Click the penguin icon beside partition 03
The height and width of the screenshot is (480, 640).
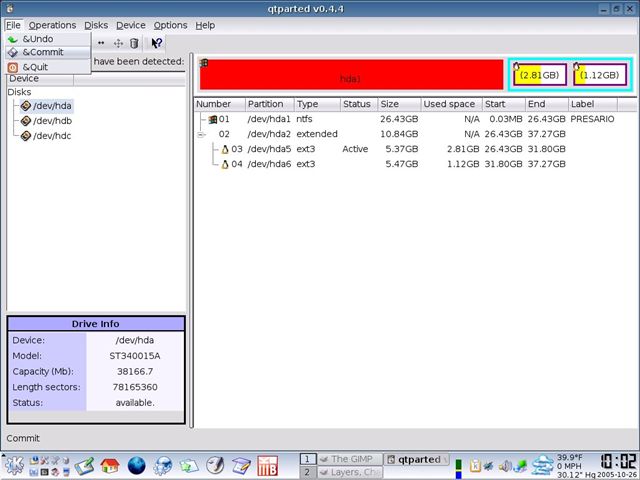click(224, 149)
